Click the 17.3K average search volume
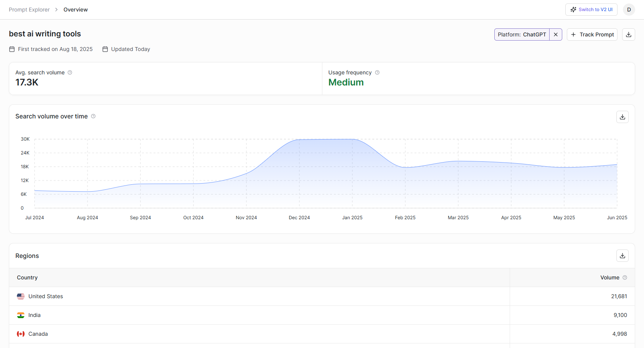This screenshot has width=644, height=348. pos(27,82)
